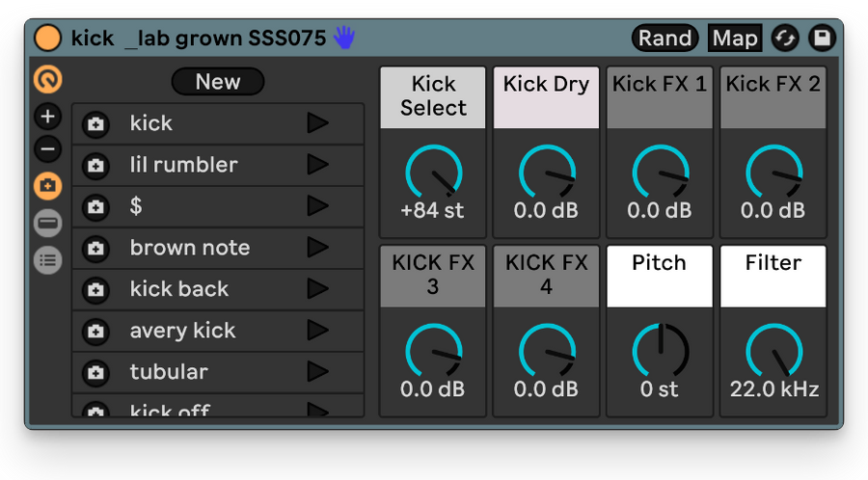Click the Kick Dry 0.0 dB value
This screenshot has height=480, width=868.
[546, 210]
